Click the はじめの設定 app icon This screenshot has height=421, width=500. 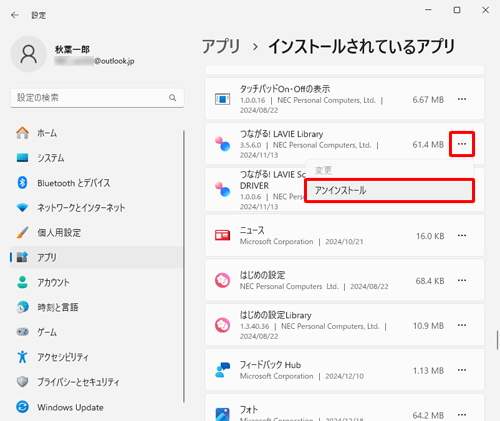pos(222,280)
